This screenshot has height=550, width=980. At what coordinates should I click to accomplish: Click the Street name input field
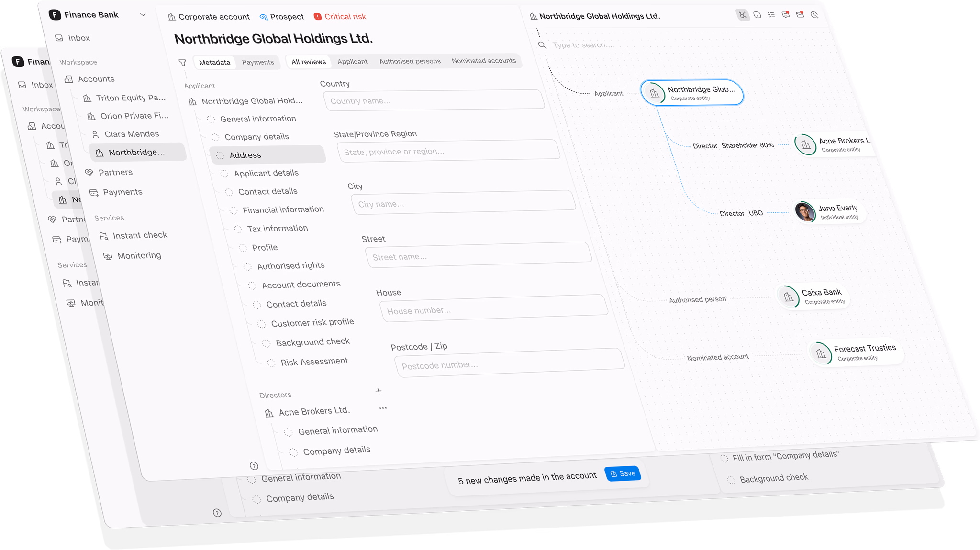[x=479, y=255]
